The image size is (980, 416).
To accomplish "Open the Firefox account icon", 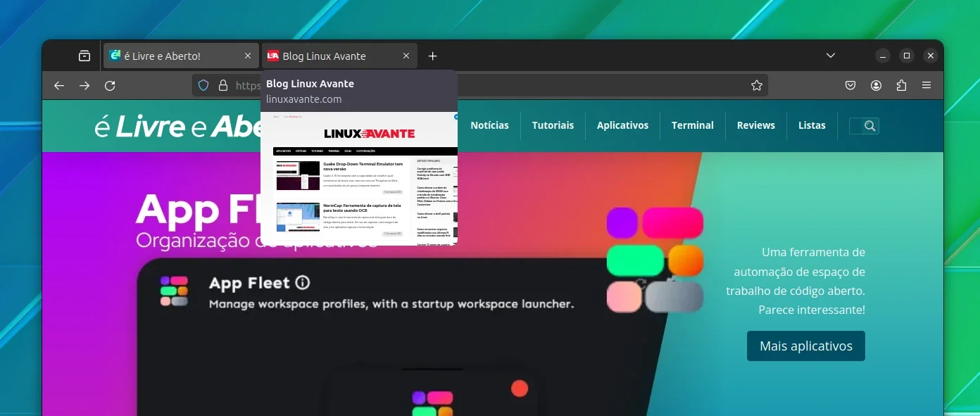I will tap(876, 85).
